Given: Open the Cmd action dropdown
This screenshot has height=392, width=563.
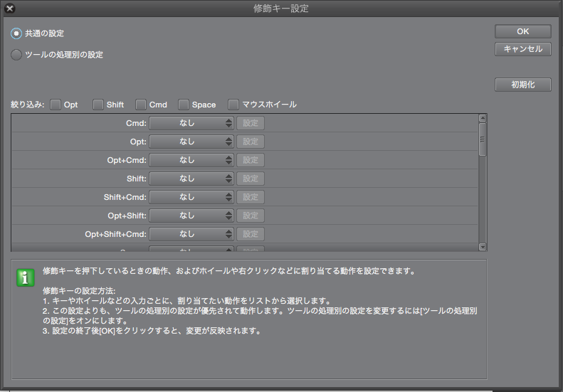Looking at the screenshot, I should pos(191,123).
